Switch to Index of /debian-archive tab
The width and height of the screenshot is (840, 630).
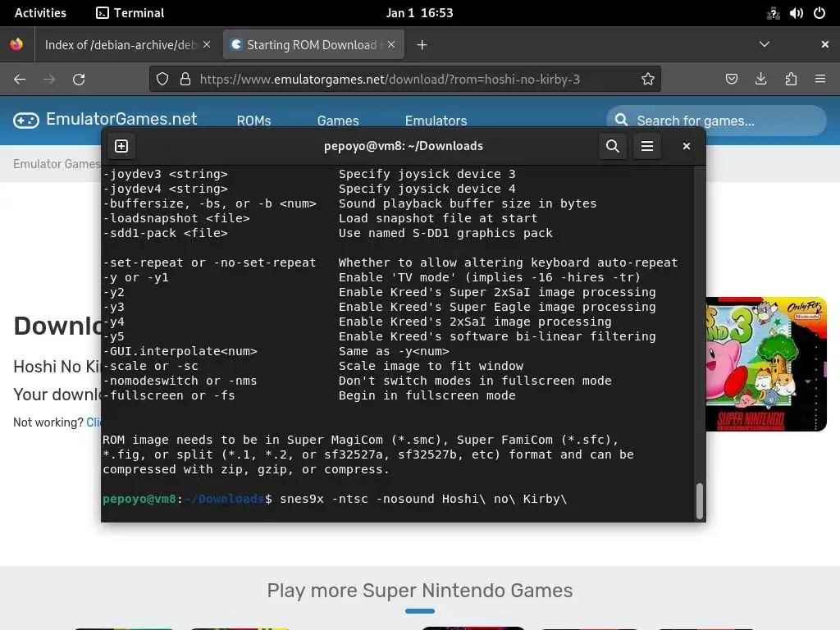tap(121, 45)
